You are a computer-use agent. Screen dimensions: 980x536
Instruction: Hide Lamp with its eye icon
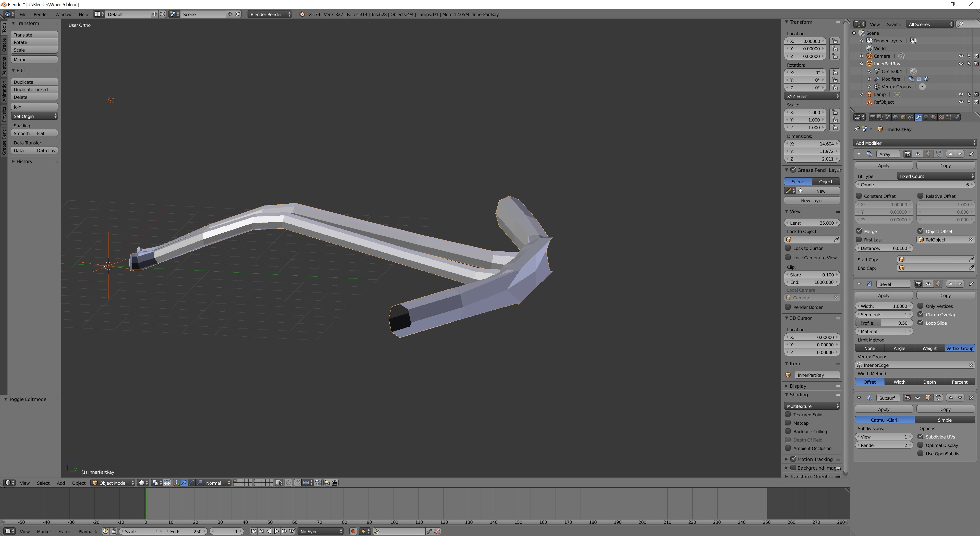click(961, 94)
